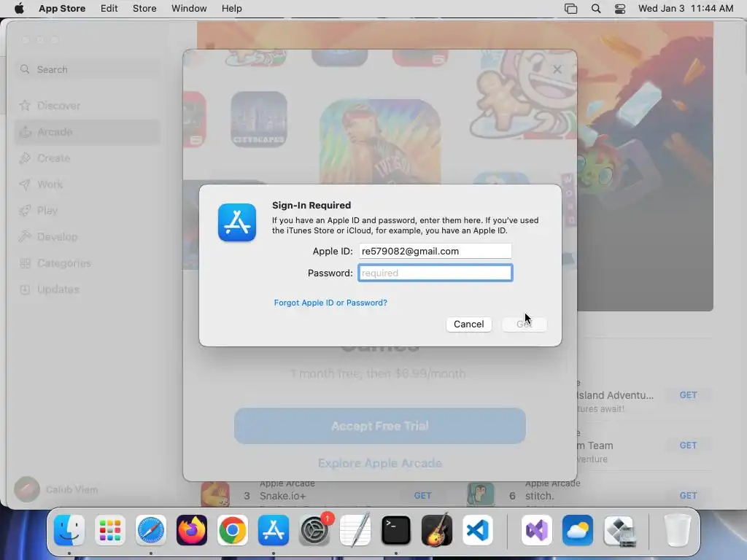Open the Help menu

[x=231, y=8]
